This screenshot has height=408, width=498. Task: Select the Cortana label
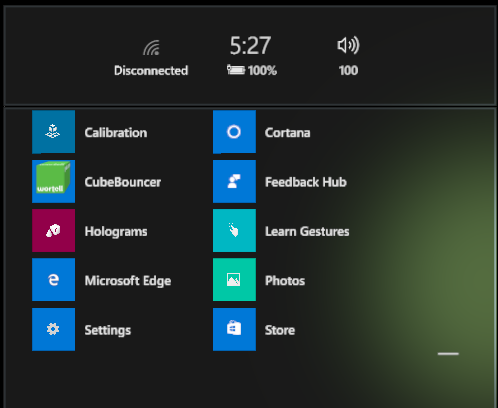(287, 133)
